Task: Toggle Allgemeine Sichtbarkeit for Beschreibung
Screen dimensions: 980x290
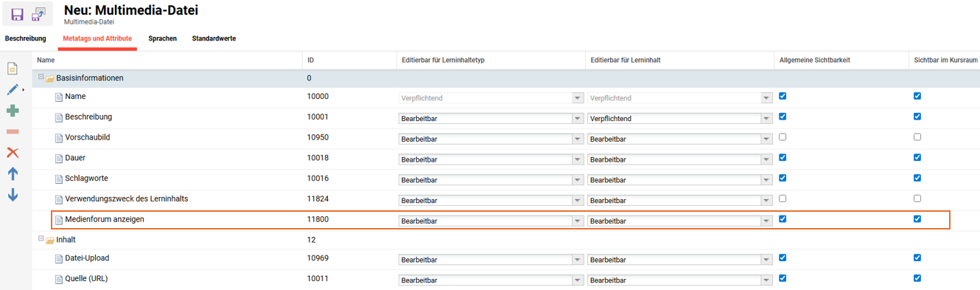Action: click(x=783, y=117)
